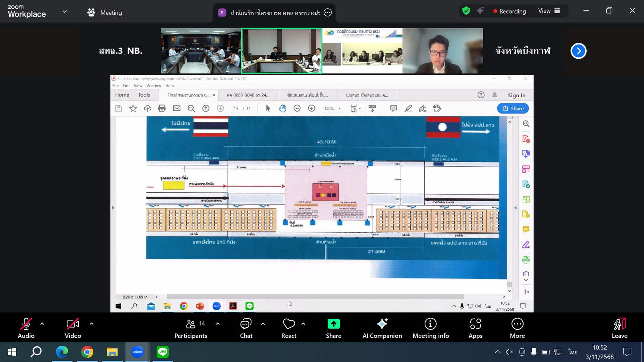The width and height of the screenshot is (644, 362).
Task: Click the green Share screen button
Action: [333, 327]
